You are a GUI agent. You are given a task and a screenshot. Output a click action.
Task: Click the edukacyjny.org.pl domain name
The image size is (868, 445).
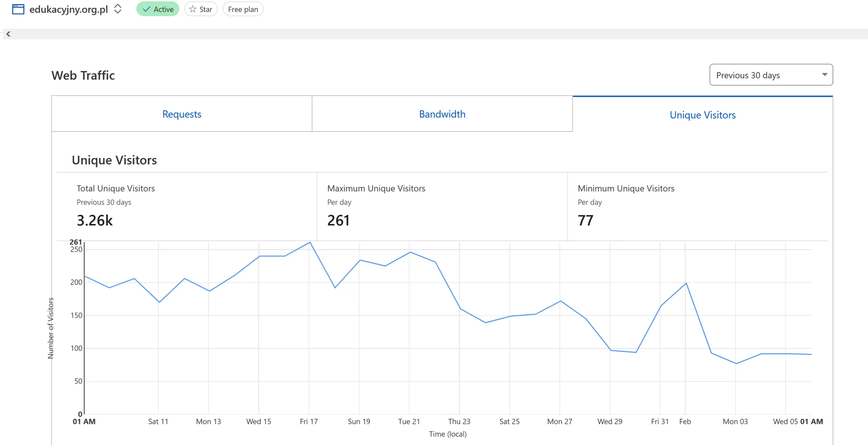[x=68, y=9]
